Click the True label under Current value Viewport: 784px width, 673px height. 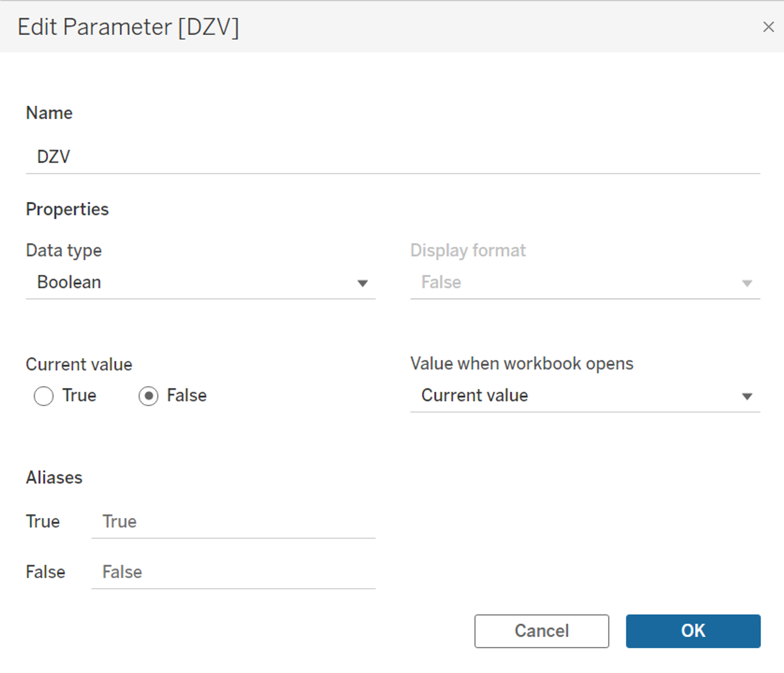pos(79,395)
